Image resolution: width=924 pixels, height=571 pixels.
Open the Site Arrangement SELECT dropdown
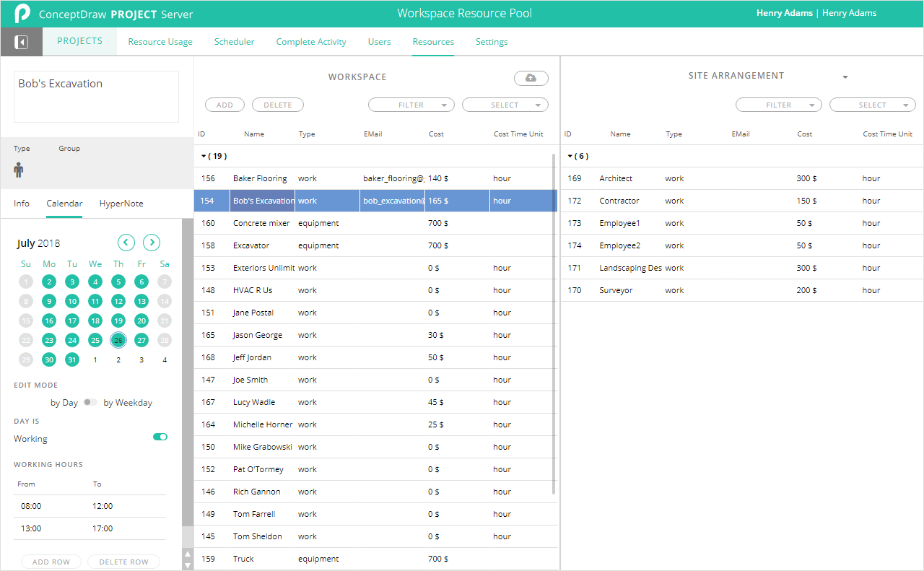pos(873,105)
